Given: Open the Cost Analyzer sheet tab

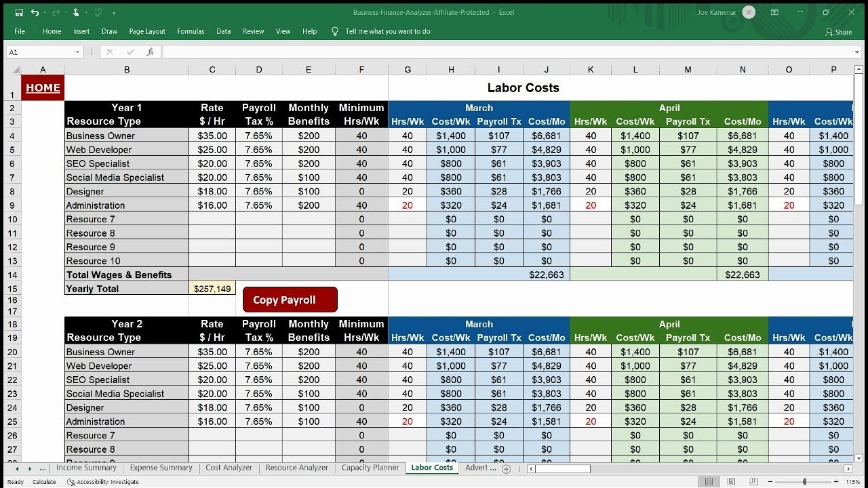Looking at the screenshot, I should pyautogui.click(x=229, y=468).
